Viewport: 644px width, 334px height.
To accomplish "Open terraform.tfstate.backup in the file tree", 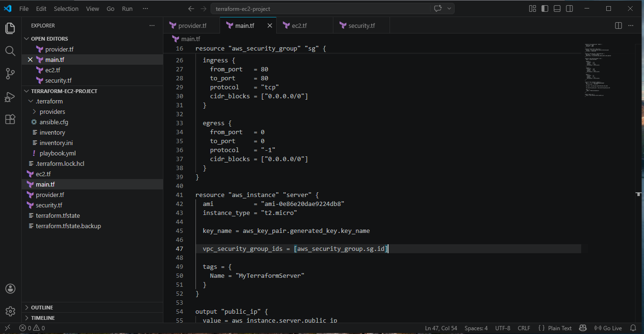I will click(x=68, y=226).
